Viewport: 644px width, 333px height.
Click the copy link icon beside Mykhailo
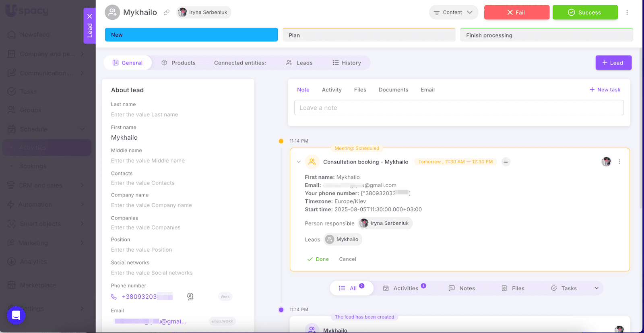click(x=166, y=12)
